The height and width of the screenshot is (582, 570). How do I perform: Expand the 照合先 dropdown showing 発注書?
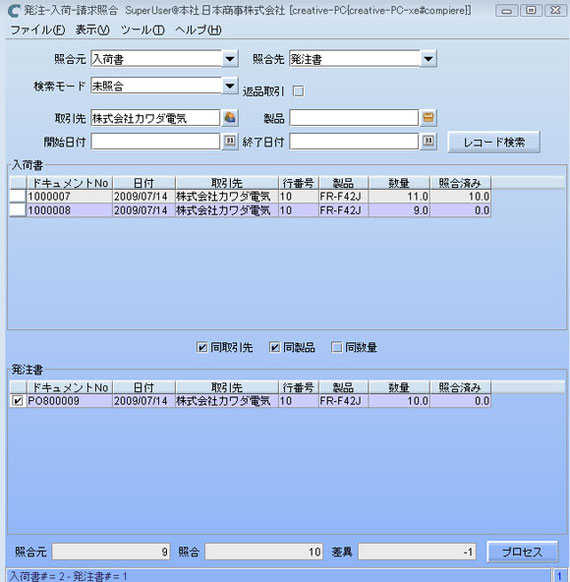(428, 59)
